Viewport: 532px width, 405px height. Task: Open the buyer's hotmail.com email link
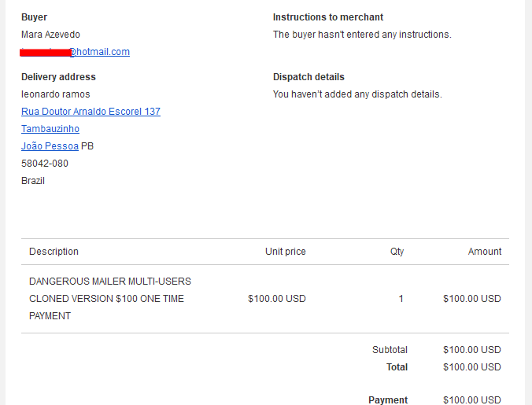pyautogui.click(x=76, y=52)
